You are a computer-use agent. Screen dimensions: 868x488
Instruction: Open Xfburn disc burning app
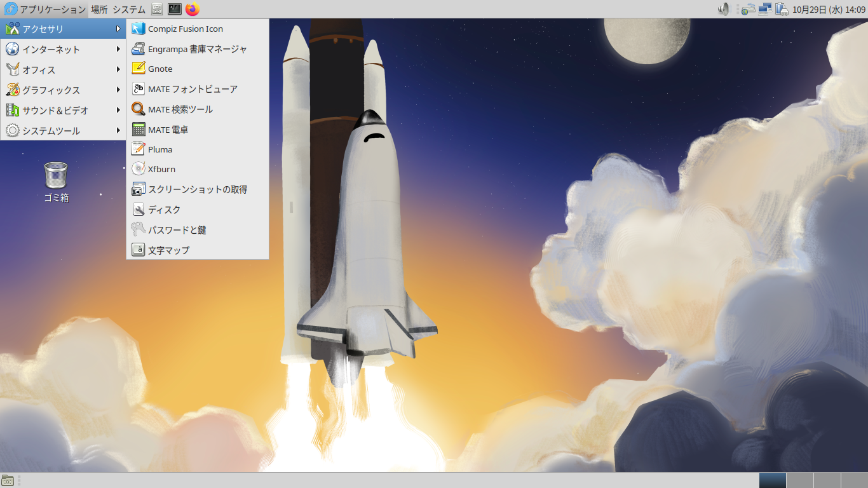click(198, 169)
